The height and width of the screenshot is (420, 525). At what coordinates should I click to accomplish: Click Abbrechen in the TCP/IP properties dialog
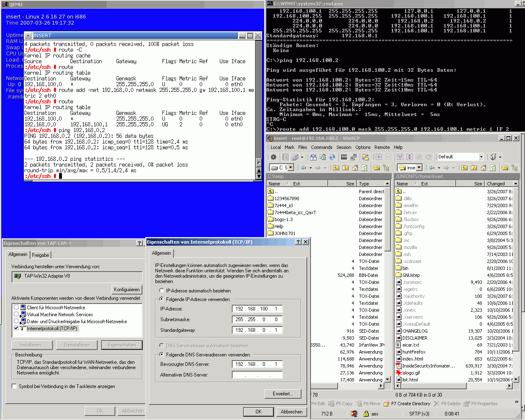[292, 412]
